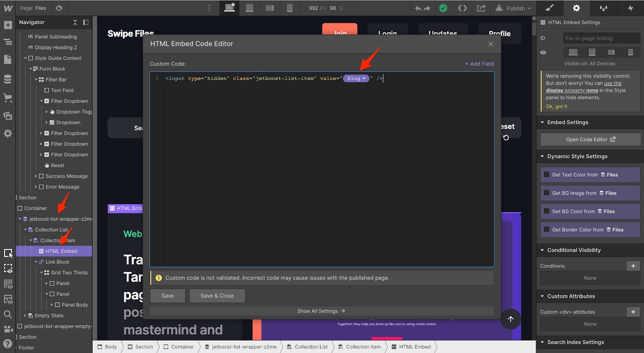Viewport: 644px width, 353px height.
Task: Open the Navigator layers icon
Action: pyautogui.click(x=8, y=42)
